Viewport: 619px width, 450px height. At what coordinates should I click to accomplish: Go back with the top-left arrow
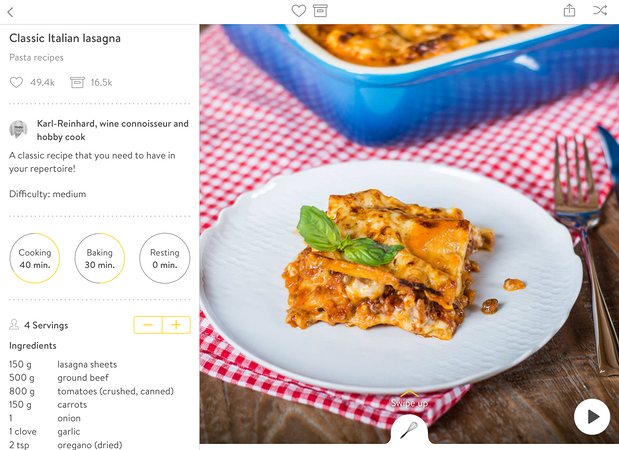10,12
